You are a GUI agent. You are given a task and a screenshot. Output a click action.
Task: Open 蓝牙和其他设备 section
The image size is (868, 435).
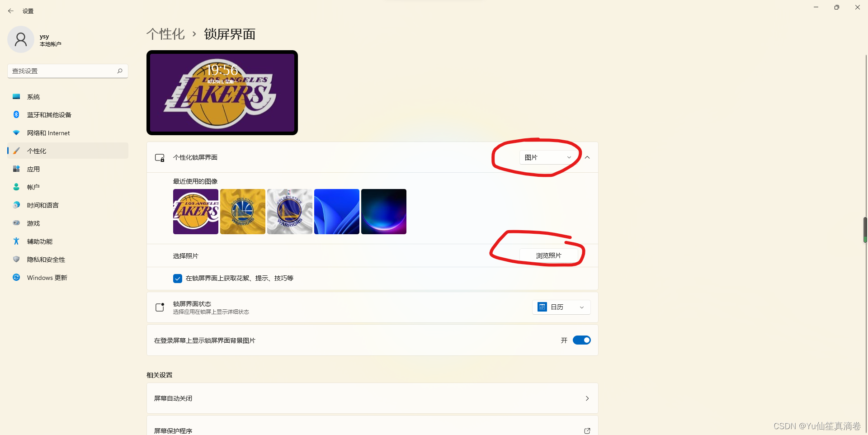(68, 115)
